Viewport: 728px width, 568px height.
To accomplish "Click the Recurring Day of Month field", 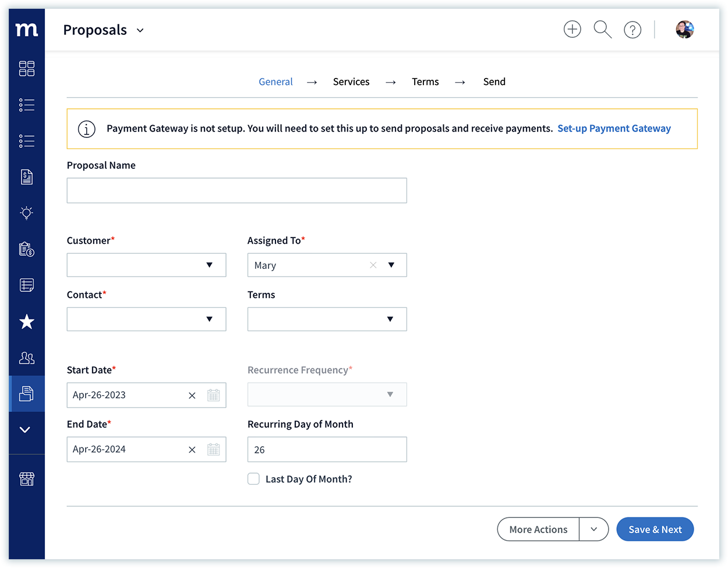I will point(327,449).
